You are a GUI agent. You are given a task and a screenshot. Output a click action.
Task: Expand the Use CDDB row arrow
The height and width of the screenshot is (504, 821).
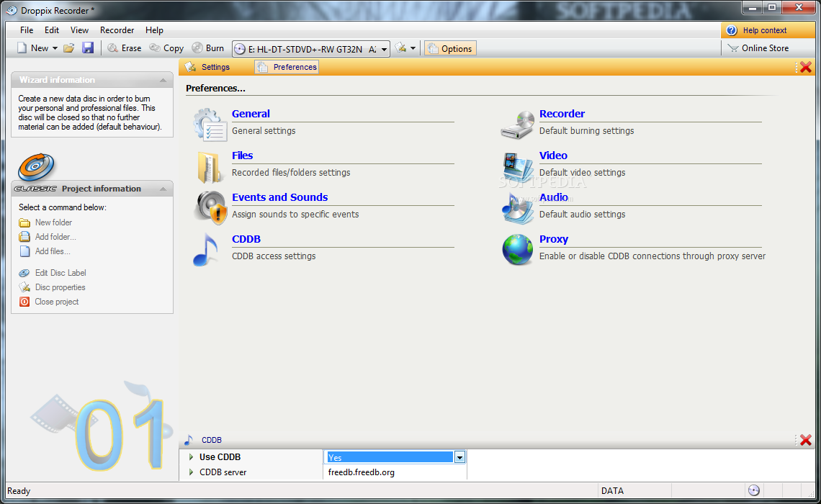coord(191,457)
